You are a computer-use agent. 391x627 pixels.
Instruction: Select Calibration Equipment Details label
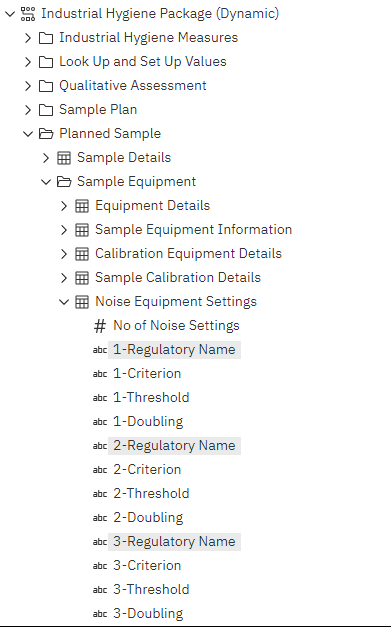tap(188, 254)
